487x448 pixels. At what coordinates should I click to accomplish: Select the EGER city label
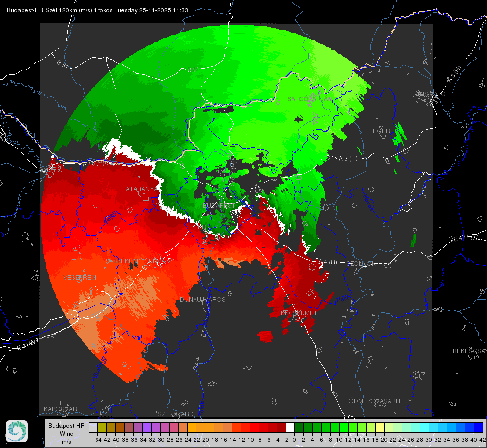(381, 131)
